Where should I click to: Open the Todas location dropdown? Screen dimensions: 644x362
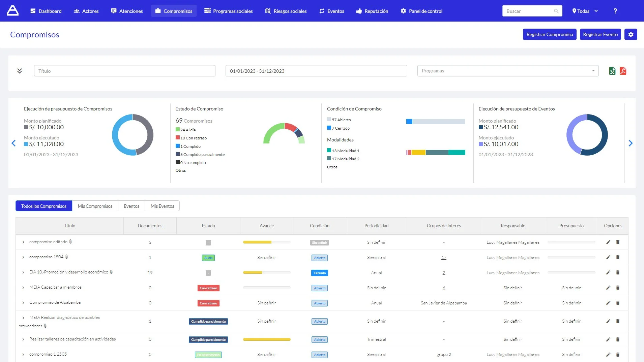(585, 11)
